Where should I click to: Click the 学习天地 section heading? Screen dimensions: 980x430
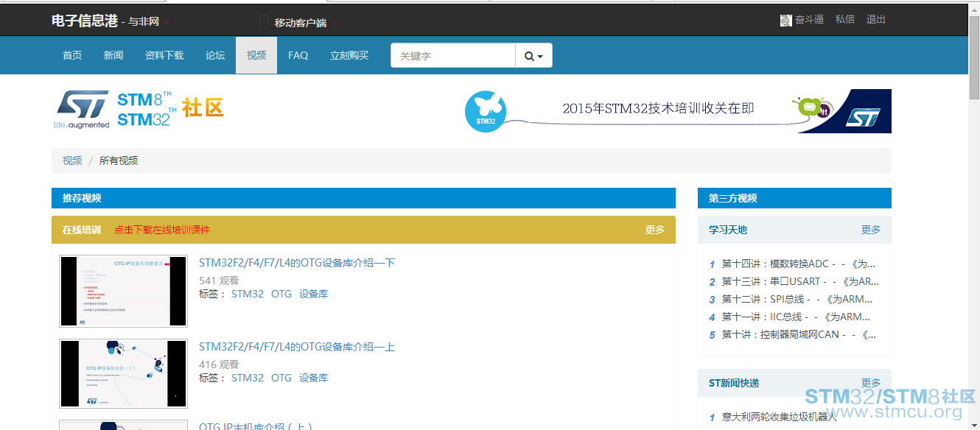(728, 230)
